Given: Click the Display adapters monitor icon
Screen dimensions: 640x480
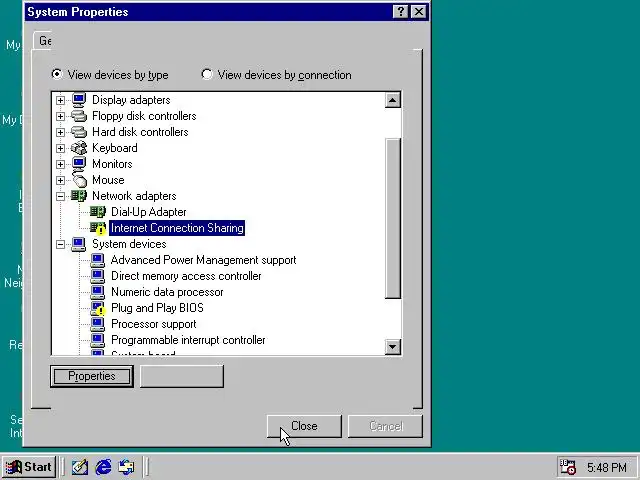Looking at the screenshot, I should point(79,100).
